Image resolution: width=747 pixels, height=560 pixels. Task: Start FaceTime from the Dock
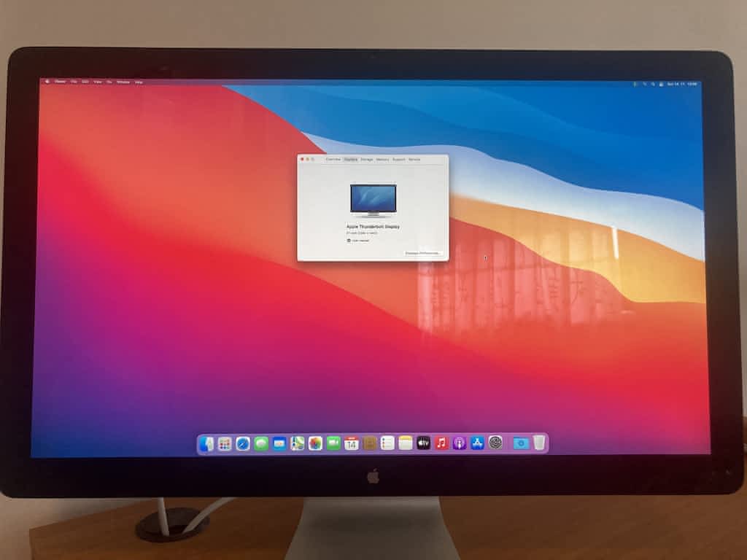(333, 444)
